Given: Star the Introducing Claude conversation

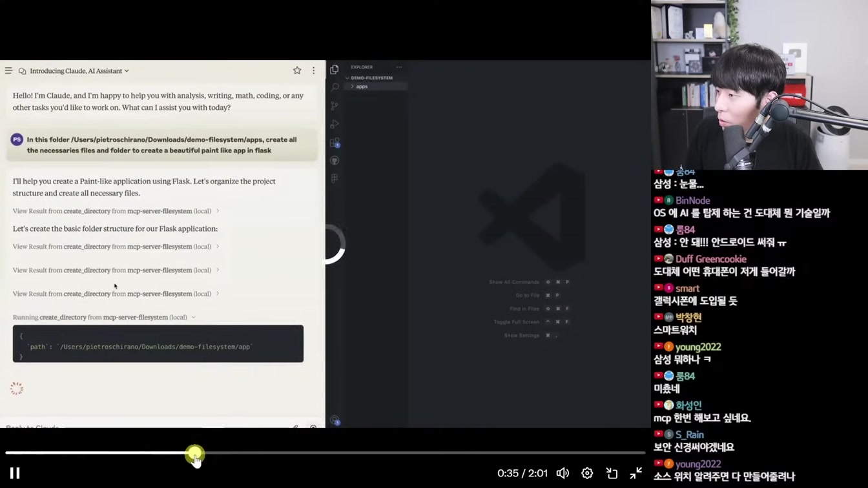Looking at the screenshot, I should [297, 70].
